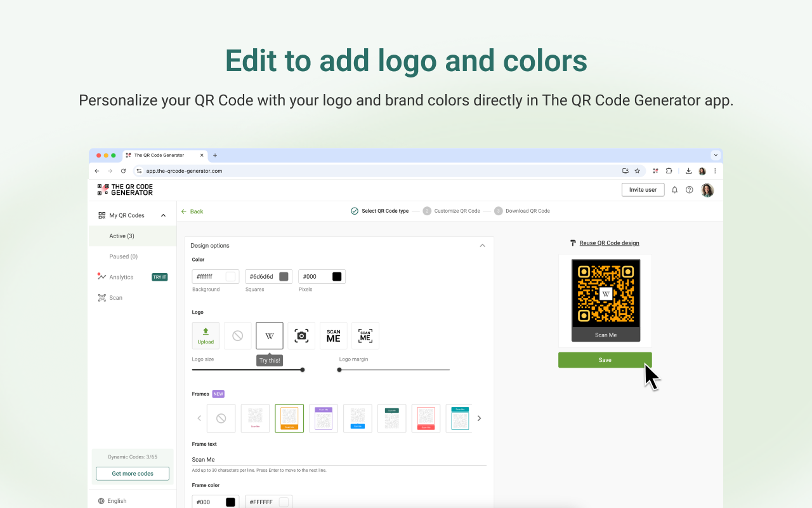Image resolution: width=812 pixels, height=508 pixels.
Task: Open notifications via the bell icon
Action: click(x=674, y=189)
